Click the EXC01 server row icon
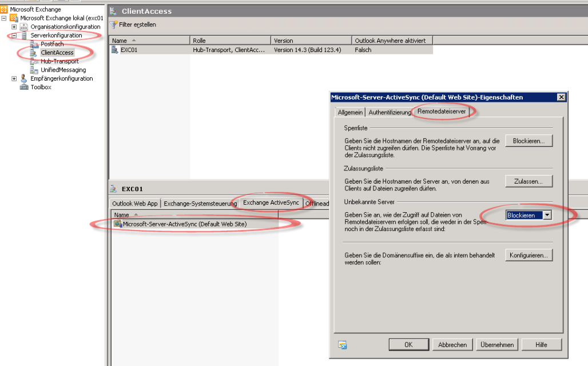The width and height of the screenshot is (588, 366). click(x=115, y=50)
